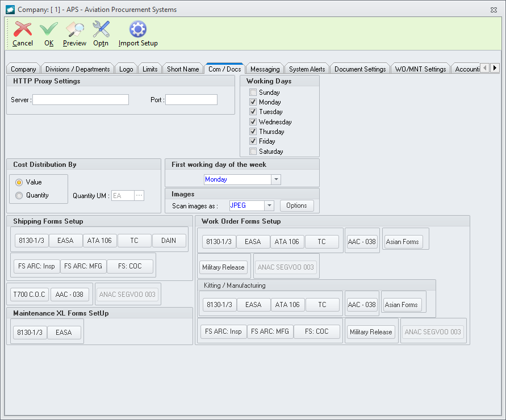The width and height of the screenshot is (506, 420).
Task: Confirm with the green OK checkmark
Action: tap(49, 30)
